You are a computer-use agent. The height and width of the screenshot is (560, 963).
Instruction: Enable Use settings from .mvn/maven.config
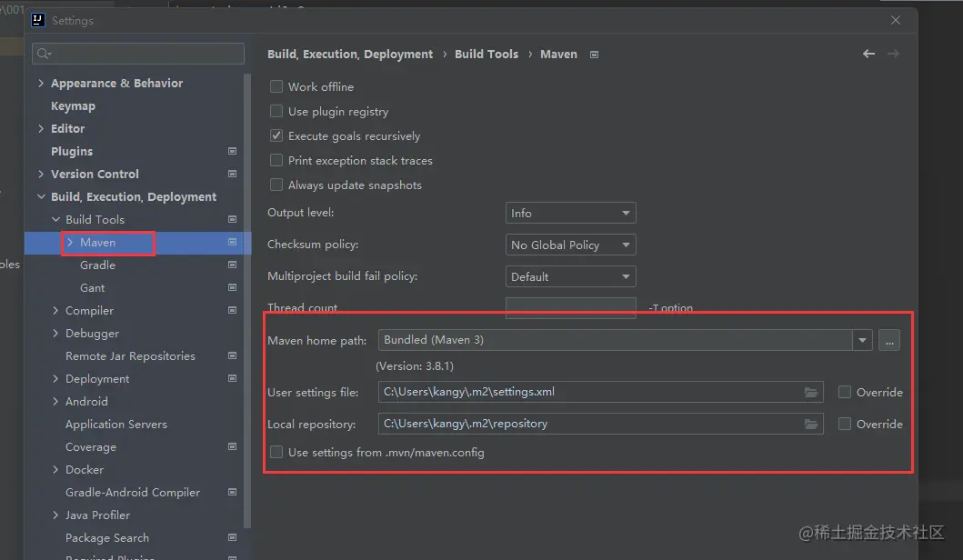[x=276, y=452]
